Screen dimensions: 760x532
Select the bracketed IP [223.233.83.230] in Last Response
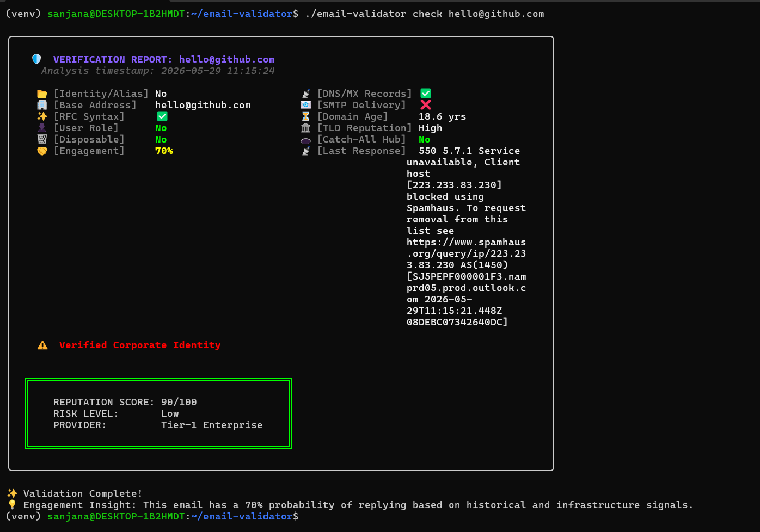coord(455,185)
